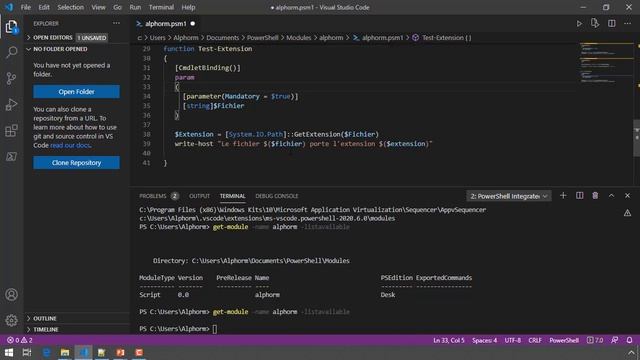Click the Open Folder button
The width and height of the screenshot is (640, 360).
coord(76,91)
